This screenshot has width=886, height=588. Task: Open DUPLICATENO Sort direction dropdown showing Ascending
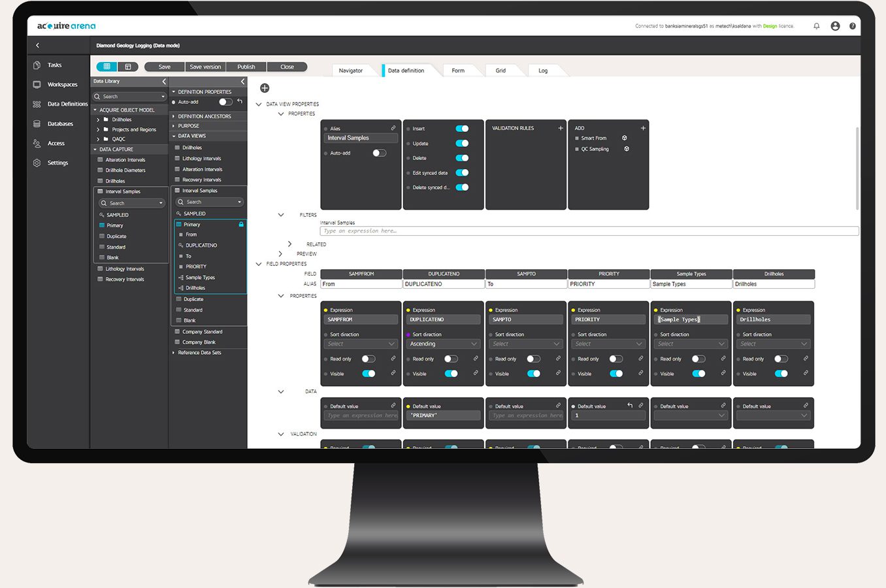[444, 344]
